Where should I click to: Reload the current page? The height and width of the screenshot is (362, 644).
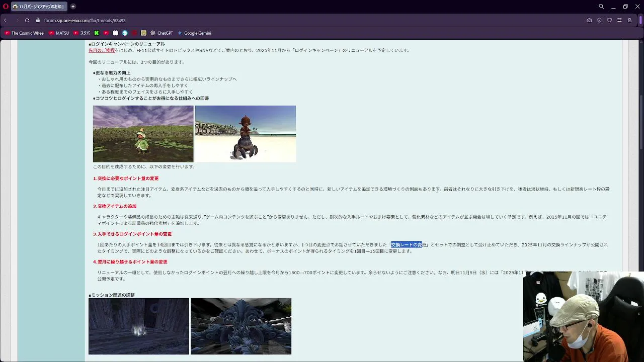pos(27,20)
